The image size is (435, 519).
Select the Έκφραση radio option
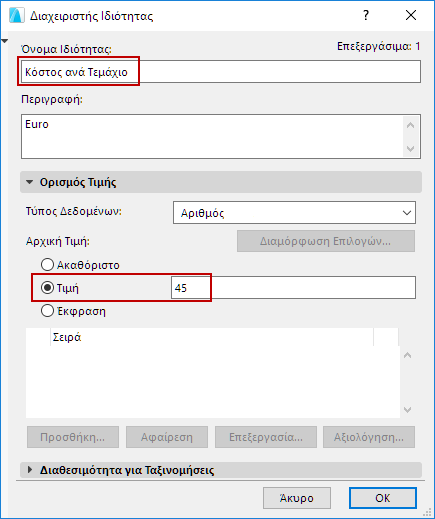tap(47, 311)
